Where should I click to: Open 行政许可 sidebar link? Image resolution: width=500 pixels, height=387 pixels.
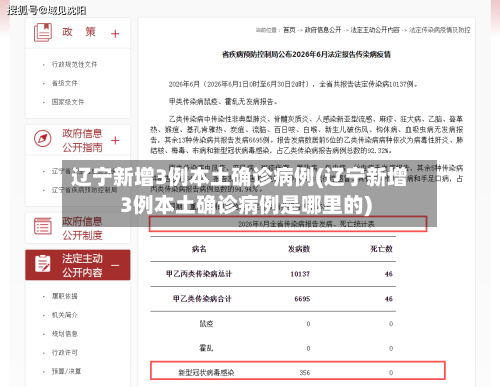tap(65, 352)
